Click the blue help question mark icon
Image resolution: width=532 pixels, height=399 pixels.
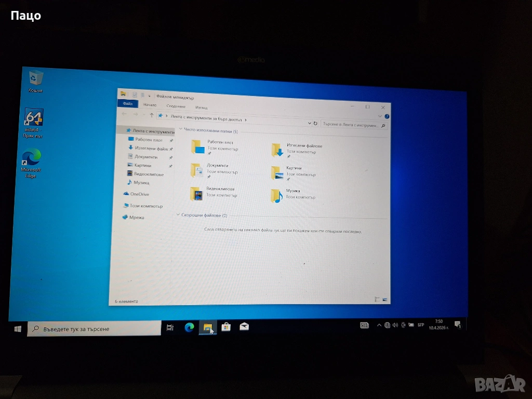(x=387, y=116)
